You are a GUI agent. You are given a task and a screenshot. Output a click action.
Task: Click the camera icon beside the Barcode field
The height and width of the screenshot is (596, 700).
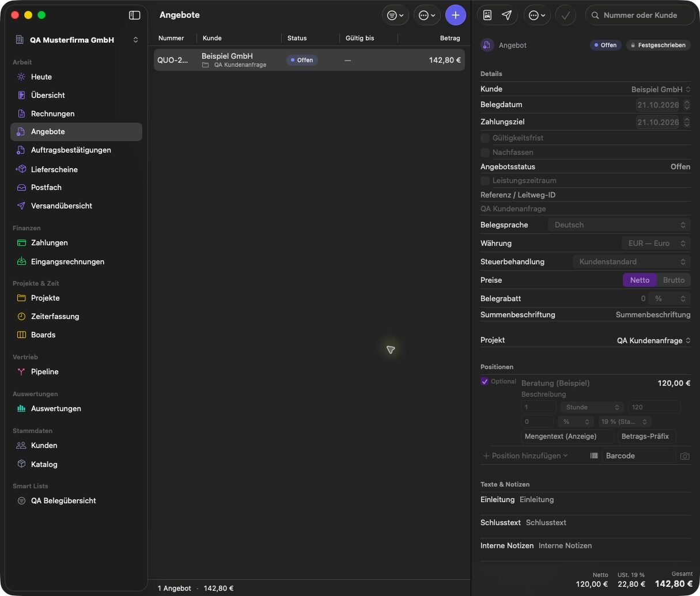coord(684,456)
